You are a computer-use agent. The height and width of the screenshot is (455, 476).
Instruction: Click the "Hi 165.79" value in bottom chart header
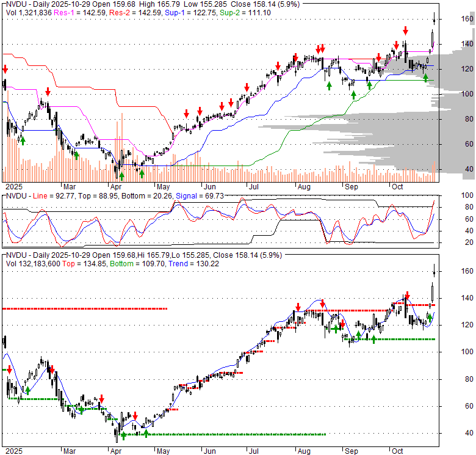[x=154, y=255]
